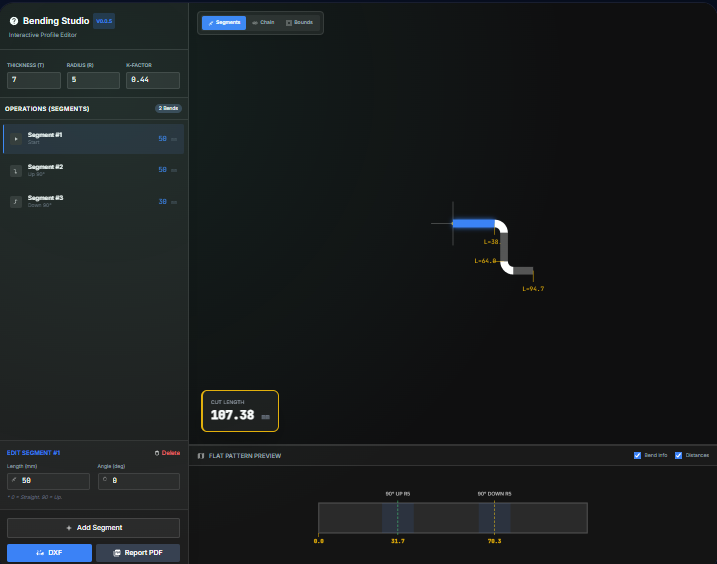Click the 90° DOWN R5 bend label

[494, 494]
